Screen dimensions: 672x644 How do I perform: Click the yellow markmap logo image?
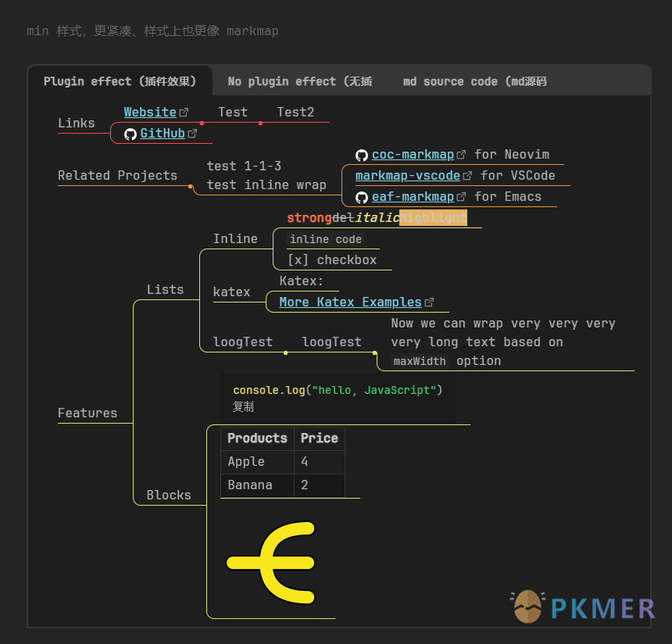pos(271,563)
